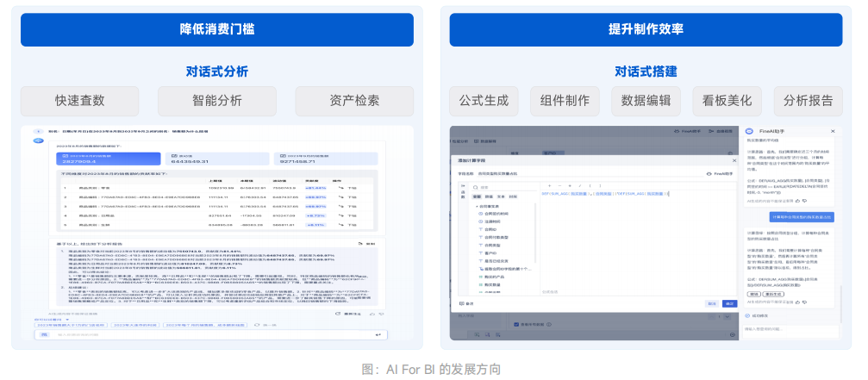Thumbs down the last FineAI formula answer

click(x=804, y=302)
